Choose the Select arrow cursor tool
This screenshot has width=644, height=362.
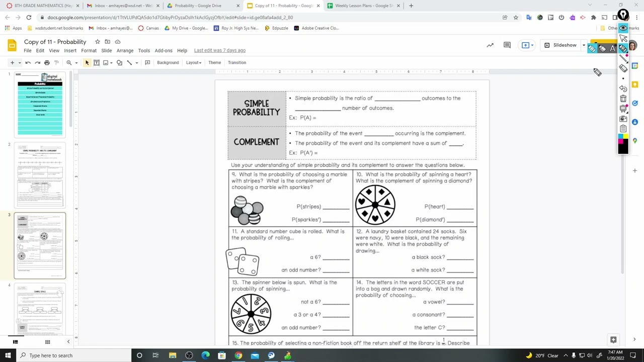pos(87,63)
